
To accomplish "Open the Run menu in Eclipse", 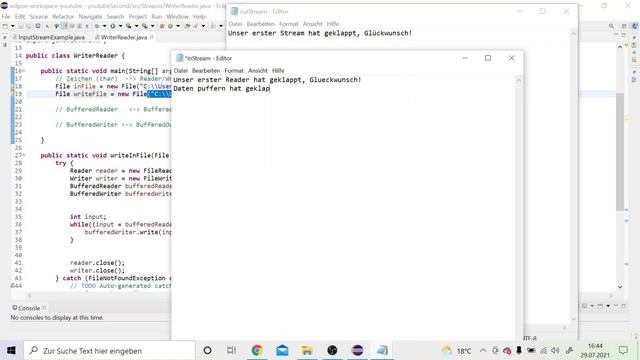I will tap(156, 16).
